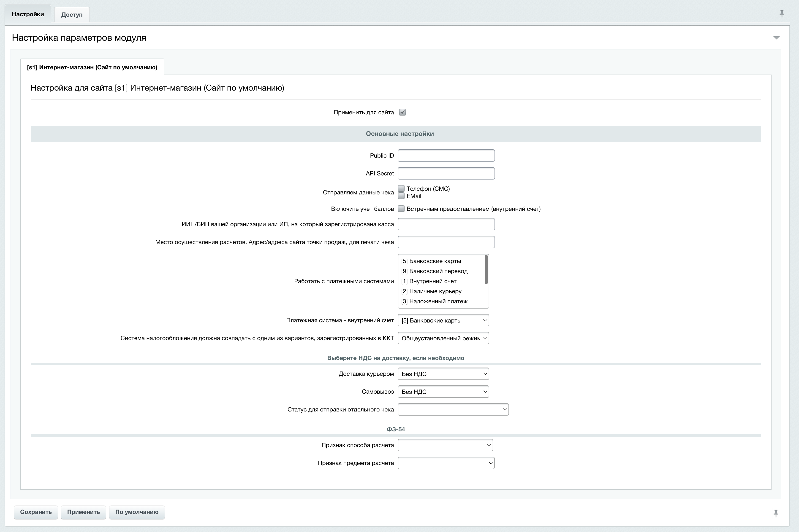Screen dimensions: 799x532
Task: Open Статус для отправки отдельного чека dropdown
Action: [453, 409]
